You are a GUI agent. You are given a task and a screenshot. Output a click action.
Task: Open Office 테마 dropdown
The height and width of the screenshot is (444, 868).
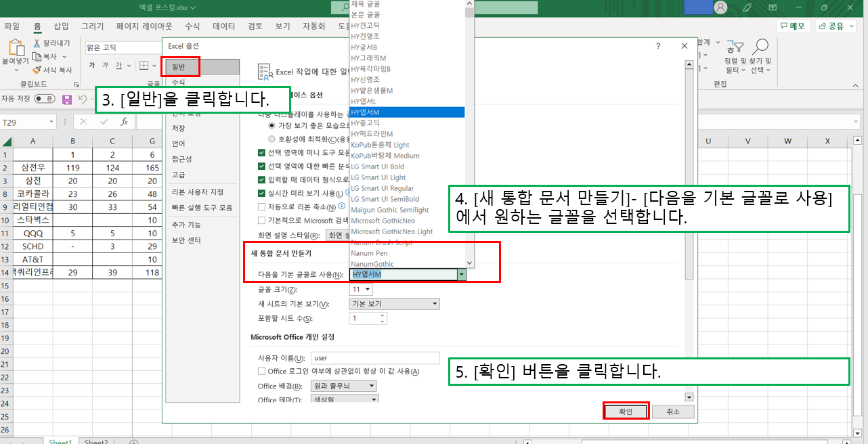344,399
